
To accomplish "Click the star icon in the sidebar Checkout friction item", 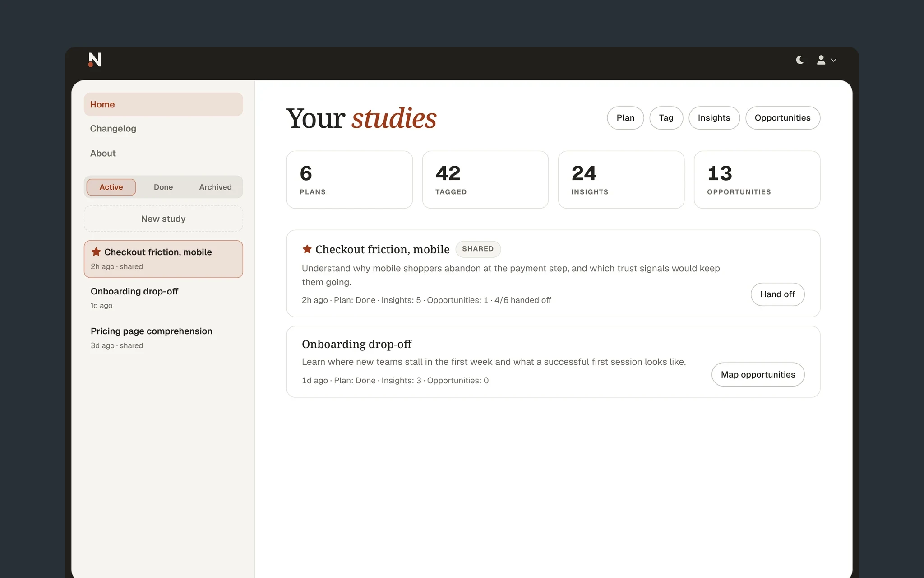I will tap(96, 252).
